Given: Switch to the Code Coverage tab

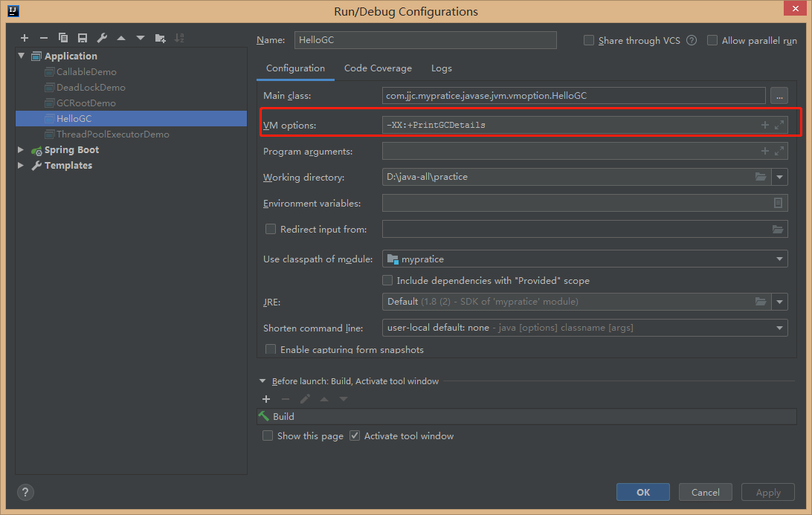Looking at the screenshot, I should [378, 68].
